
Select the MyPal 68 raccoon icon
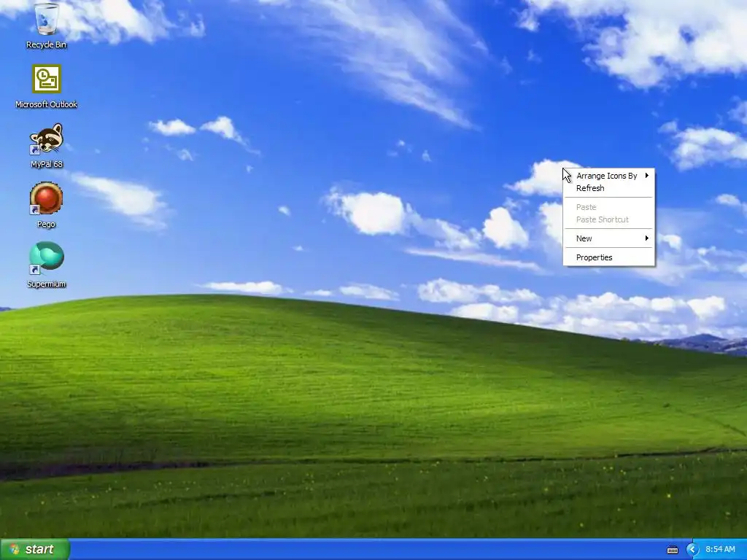46,139
